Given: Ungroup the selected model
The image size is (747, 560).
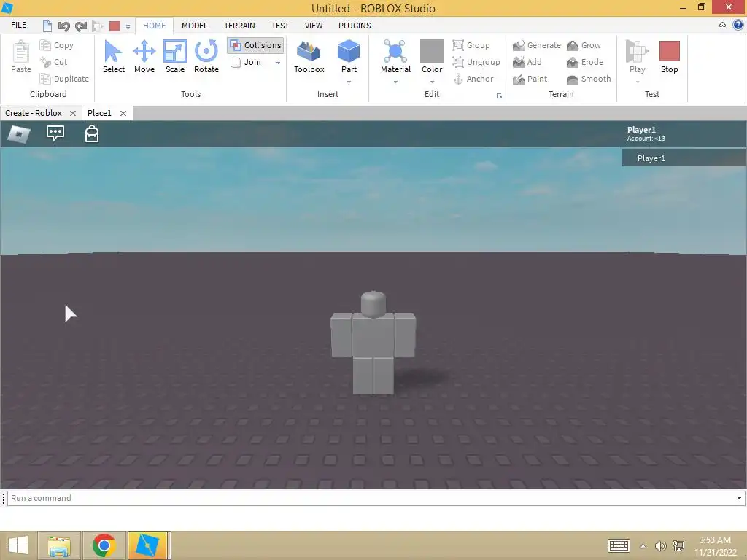Looking at the screenshot, I should point(476,62).
